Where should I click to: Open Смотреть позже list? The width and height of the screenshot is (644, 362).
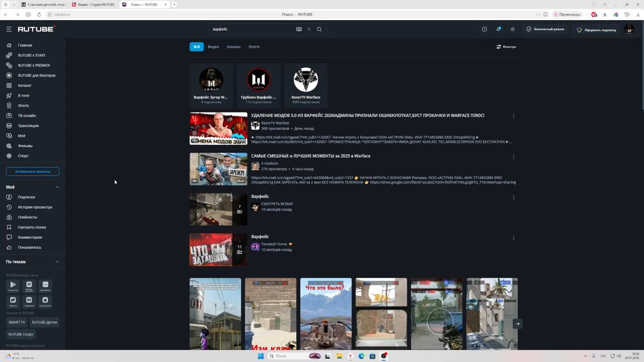pos(33,227)
